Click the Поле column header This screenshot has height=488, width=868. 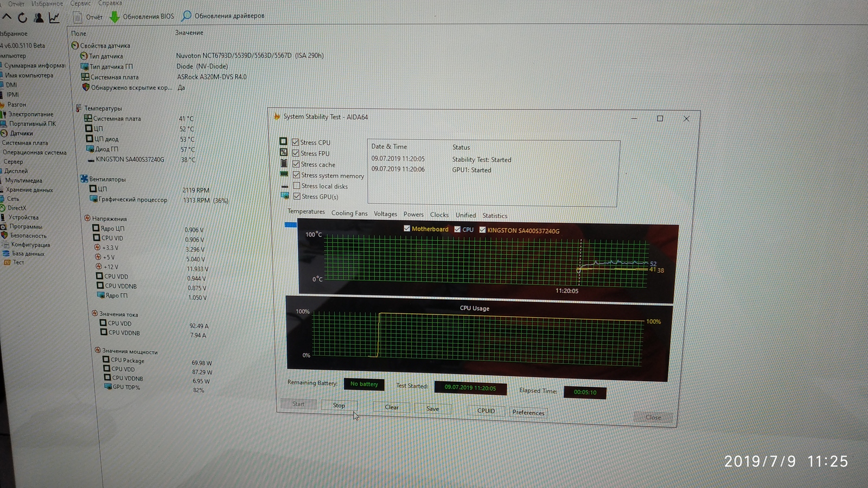click(x=79, y=33)
